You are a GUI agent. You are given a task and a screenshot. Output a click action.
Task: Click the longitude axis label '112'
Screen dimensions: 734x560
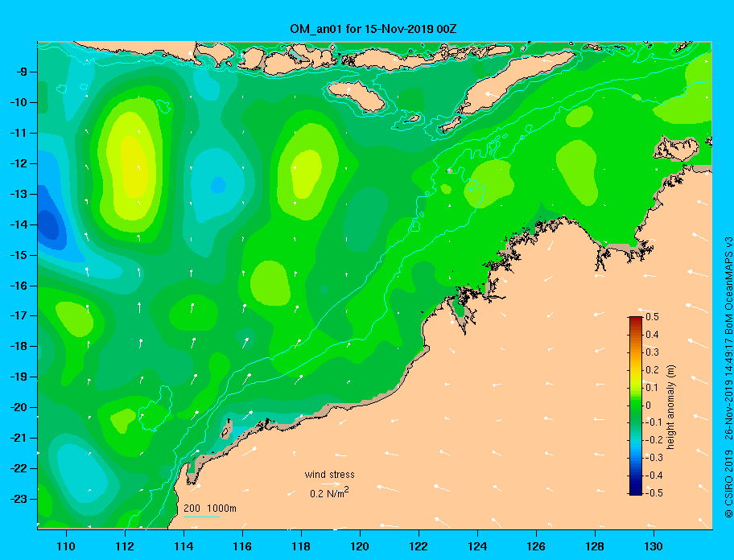coord(125,546)
